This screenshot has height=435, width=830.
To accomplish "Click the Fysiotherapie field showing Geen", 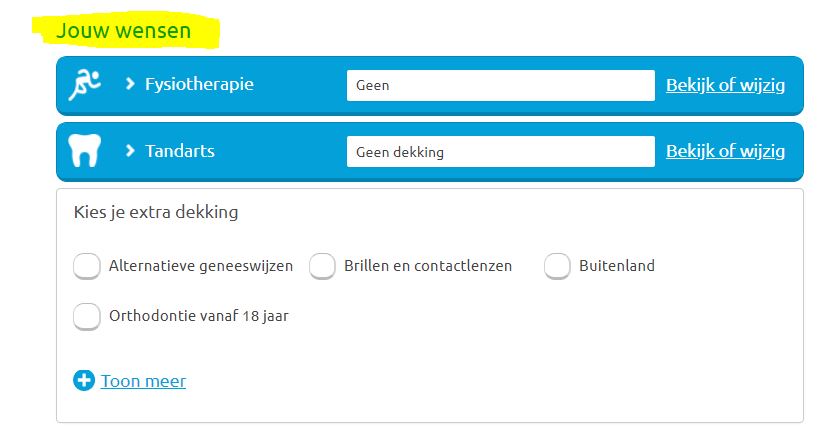I will pyautogui.click(x=500, y=85).
